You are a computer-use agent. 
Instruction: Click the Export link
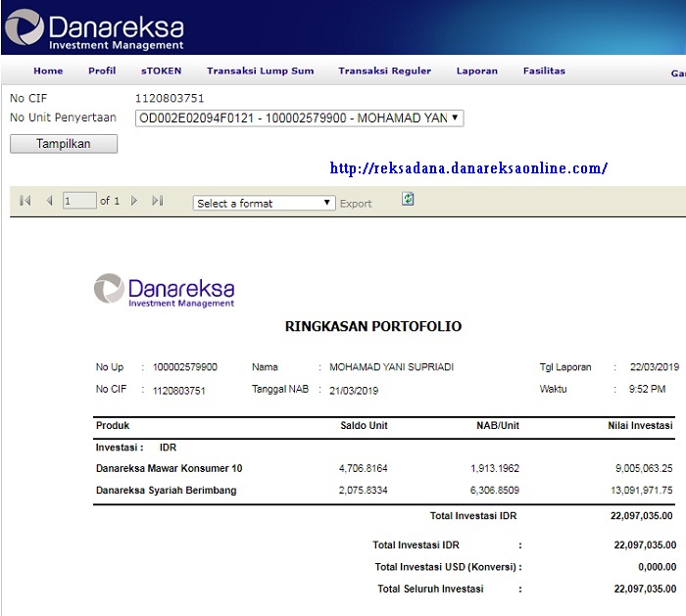click(x=356, y=204)
